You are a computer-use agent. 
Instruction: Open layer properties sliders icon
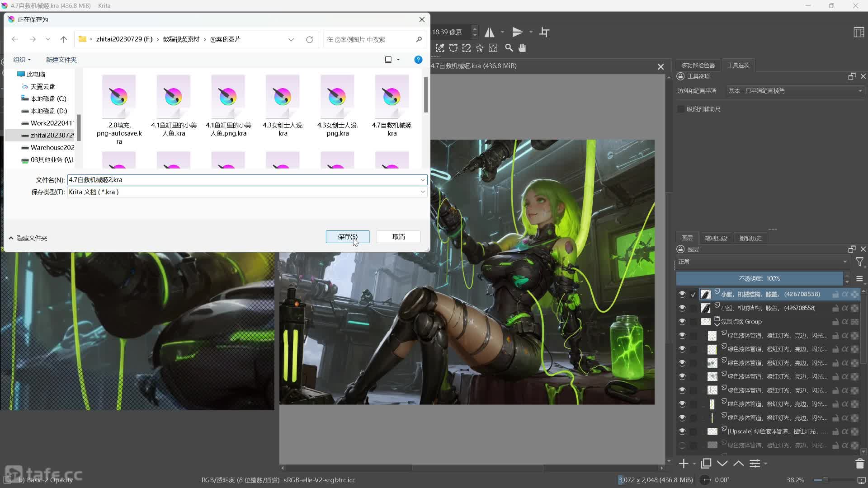pos(755,464)
